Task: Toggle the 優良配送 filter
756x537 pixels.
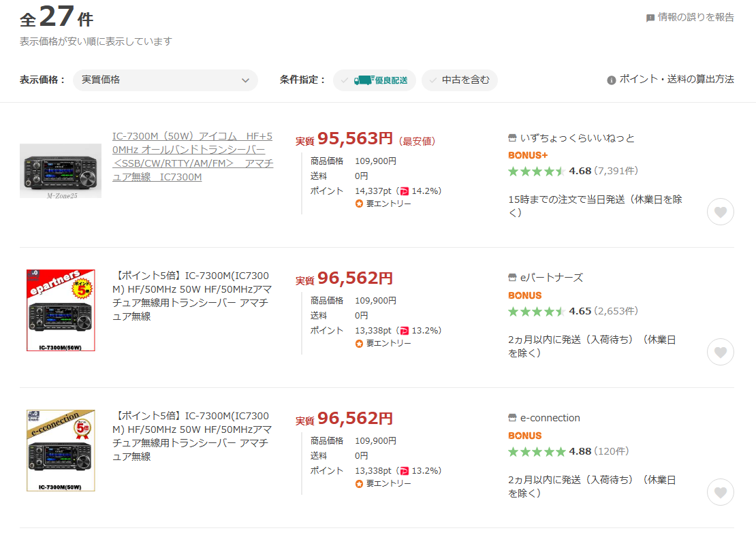Action: (375, 80)
